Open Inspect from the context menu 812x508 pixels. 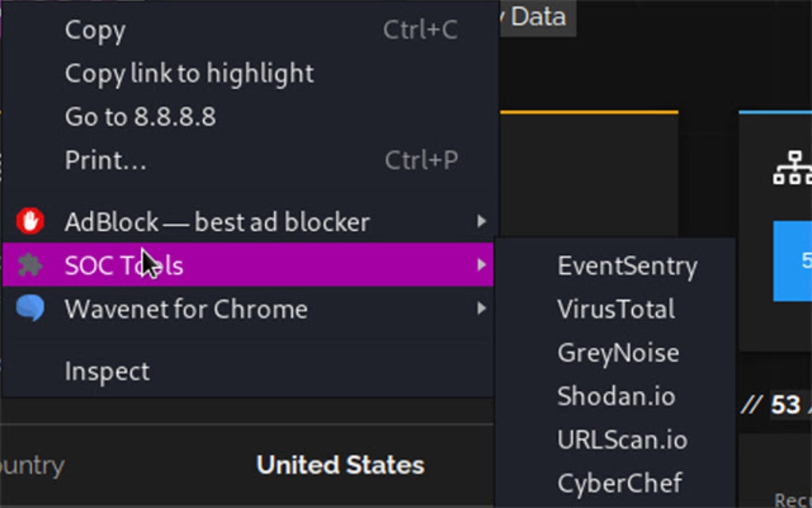tap(107, 370)
